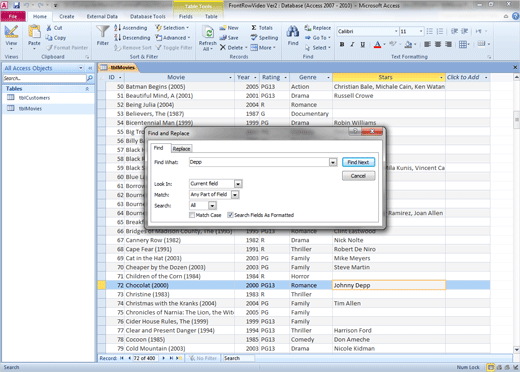
Task: Save the current record
Action: point(229,38)
